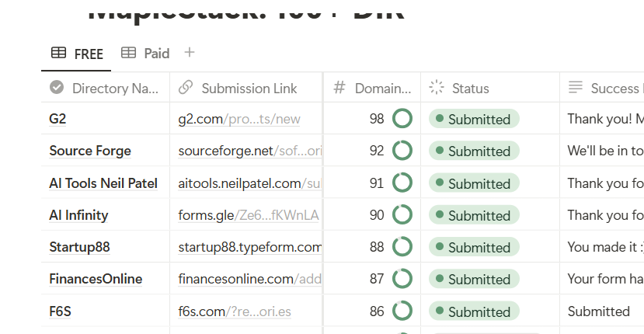This screenshot has width=644, height=334.
Task: Click the hash icon in Domain column header
Action: pos(339,88)
